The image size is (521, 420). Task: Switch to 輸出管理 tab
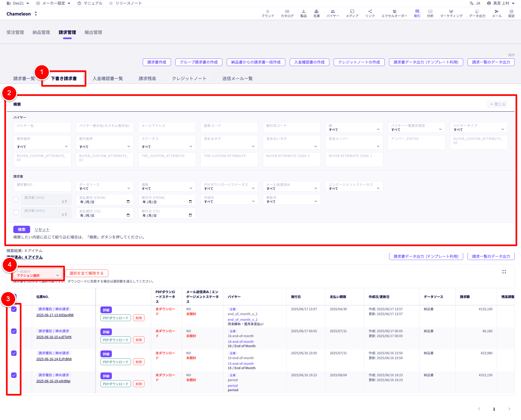tap(93, 32)
